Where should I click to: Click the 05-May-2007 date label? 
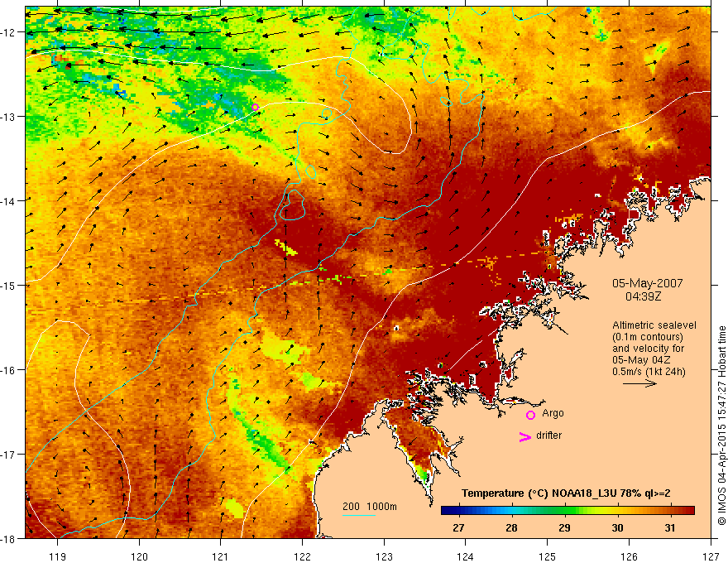[x=647, y=283]
